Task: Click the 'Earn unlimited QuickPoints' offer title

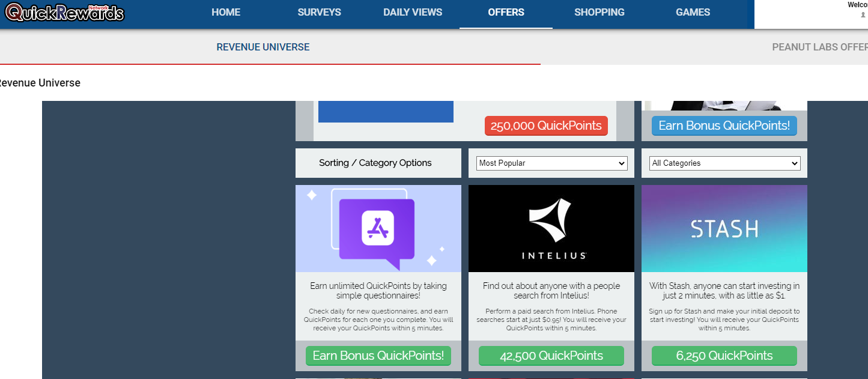Action: coord(378,291)
